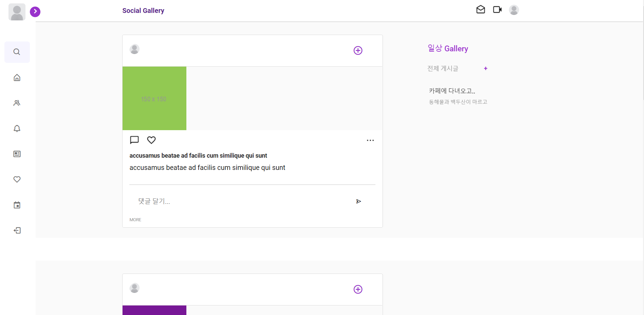Open the calendar icon in sidebar
This screenshot has height=315, width=644.
(17, 205)
